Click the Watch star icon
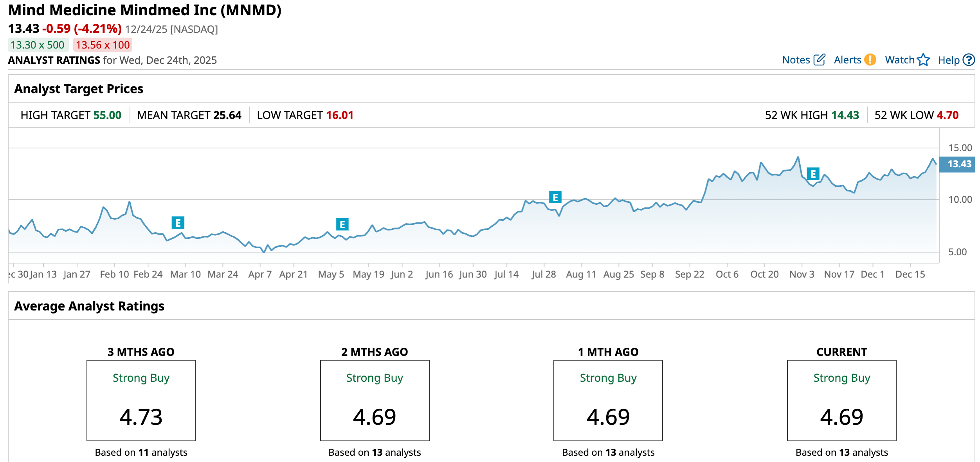 point(923,60)
